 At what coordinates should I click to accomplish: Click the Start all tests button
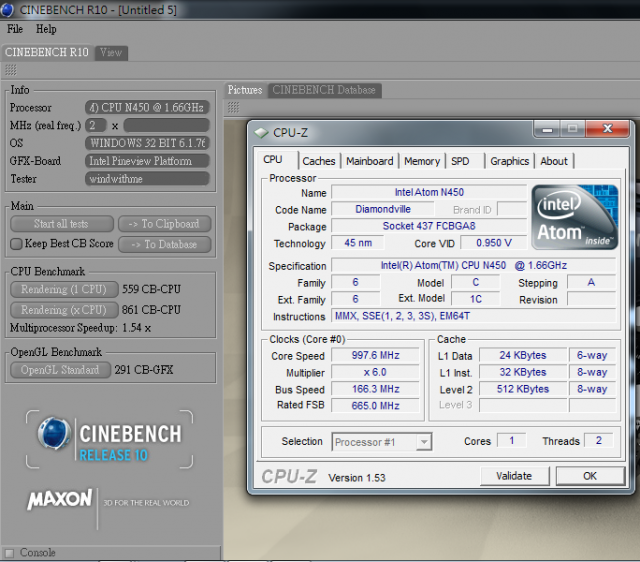[x=62, y=224]
